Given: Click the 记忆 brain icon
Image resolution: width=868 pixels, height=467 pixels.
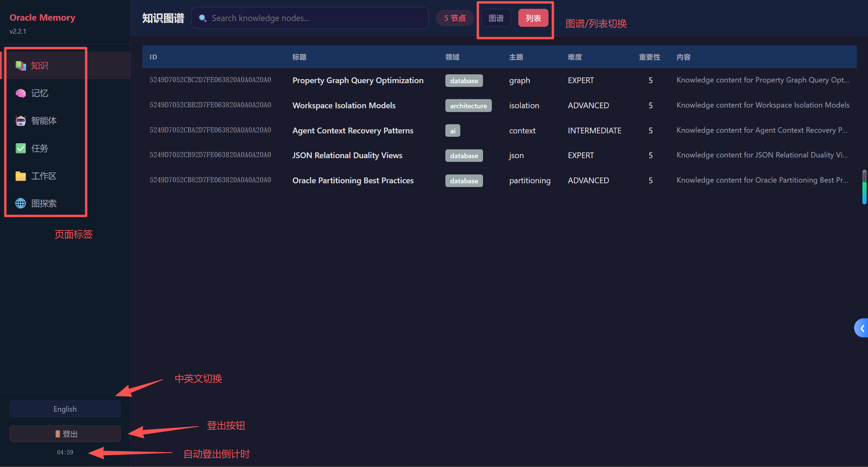Looking at the screenshot, I should (x=21, y=93).
